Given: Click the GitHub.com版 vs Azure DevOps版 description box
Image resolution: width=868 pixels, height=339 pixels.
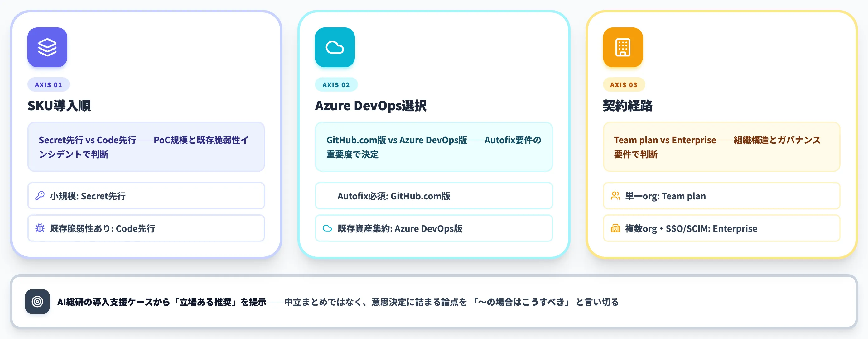Looking at the screenshot, I should pyautogui.click(x=434, y=147).
